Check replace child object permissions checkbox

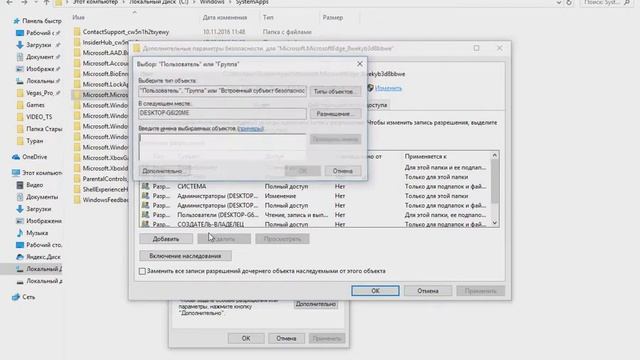coord(142,271)
